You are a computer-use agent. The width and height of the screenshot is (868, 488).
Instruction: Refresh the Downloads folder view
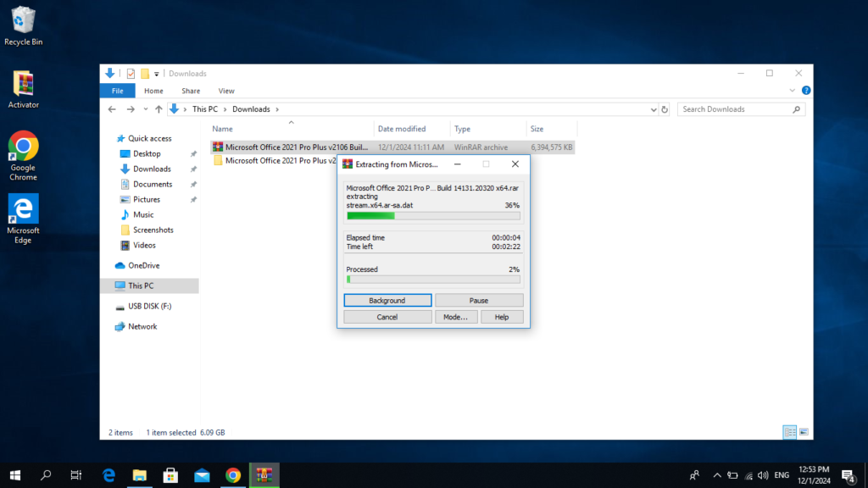click(x=665, y=109)
